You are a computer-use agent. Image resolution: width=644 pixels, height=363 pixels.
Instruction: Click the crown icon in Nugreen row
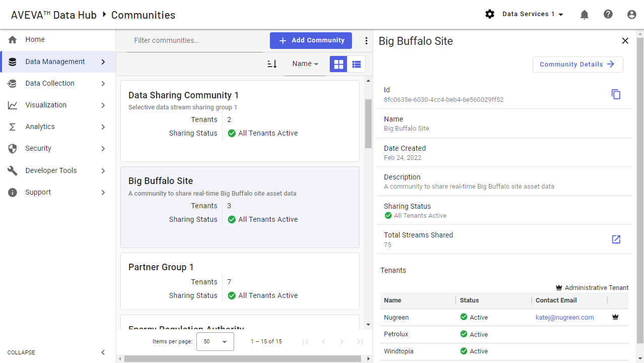615,317
